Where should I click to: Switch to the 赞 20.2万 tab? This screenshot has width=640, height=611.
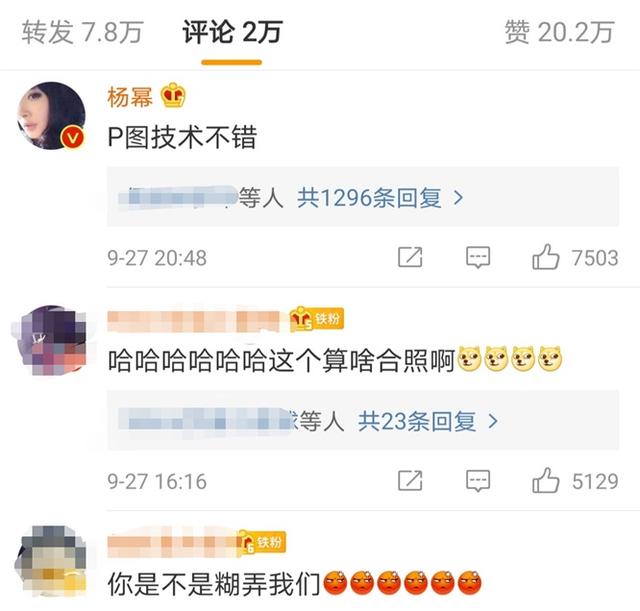(x=560, y=32)
